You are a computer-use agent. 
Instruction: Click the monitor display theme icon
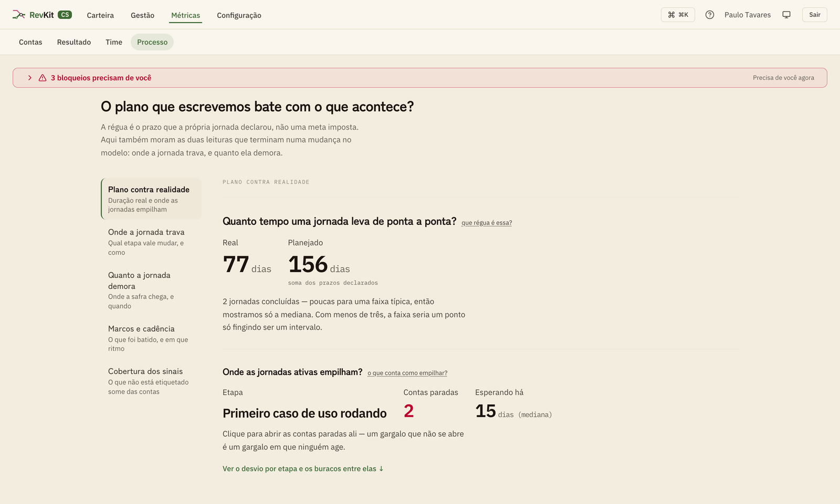[x=786, y=15]
